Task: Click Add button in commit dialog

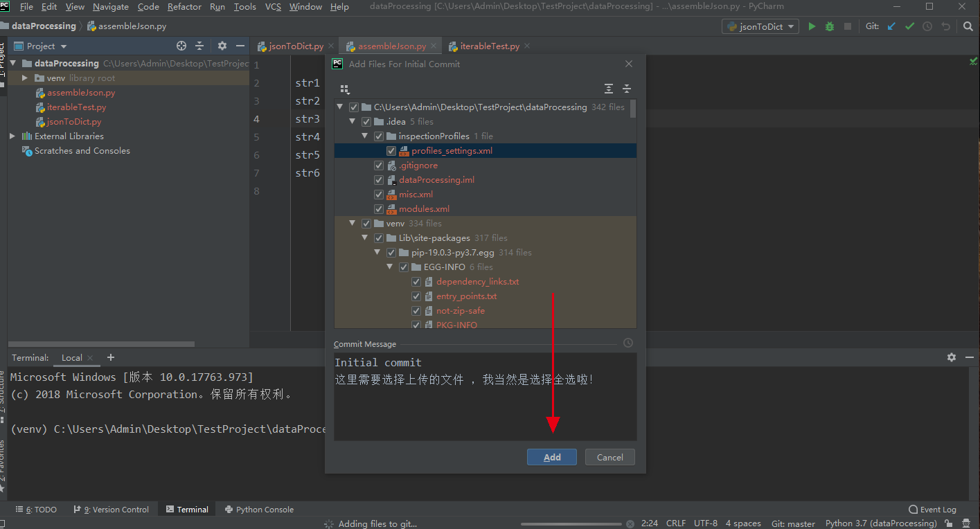Action: tap(552, 457)
